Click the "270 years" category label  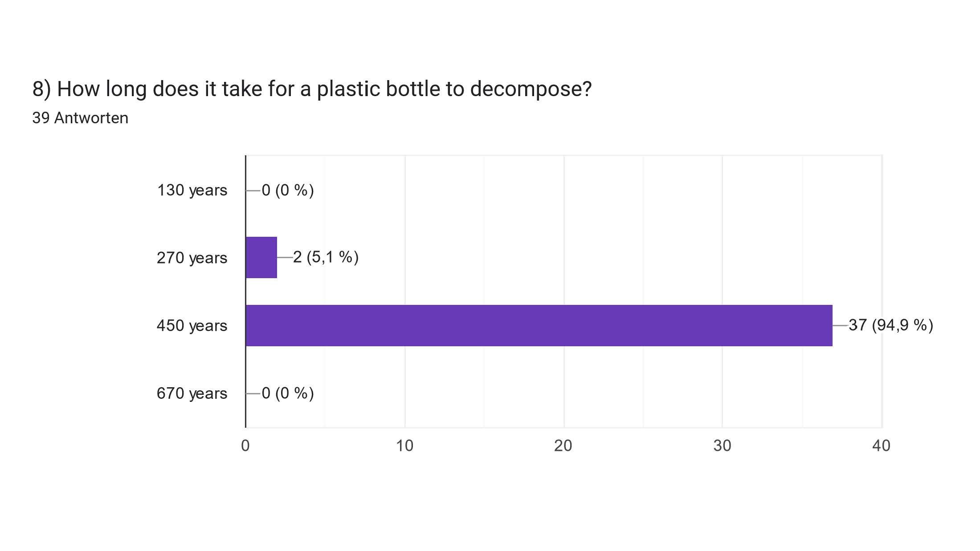(x=192, y=258)
